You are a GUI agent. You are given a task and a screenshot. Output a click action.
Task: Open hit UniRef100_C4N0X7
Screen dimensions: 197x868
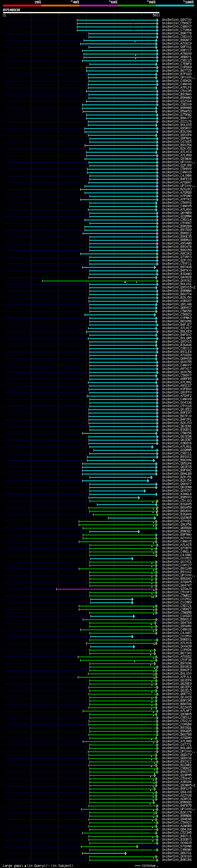(x=176, y=26)
